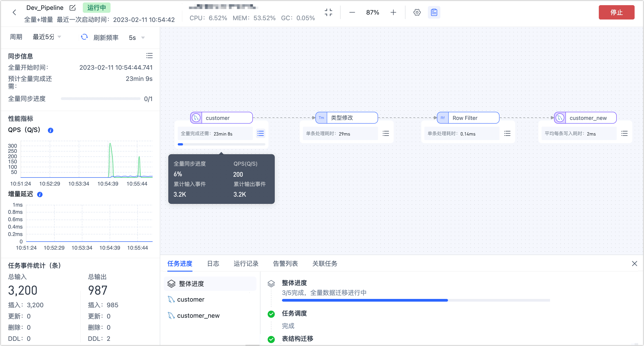Open the 最近5分 period dropdown
The image size is (644, 346).
pos(47,37)
